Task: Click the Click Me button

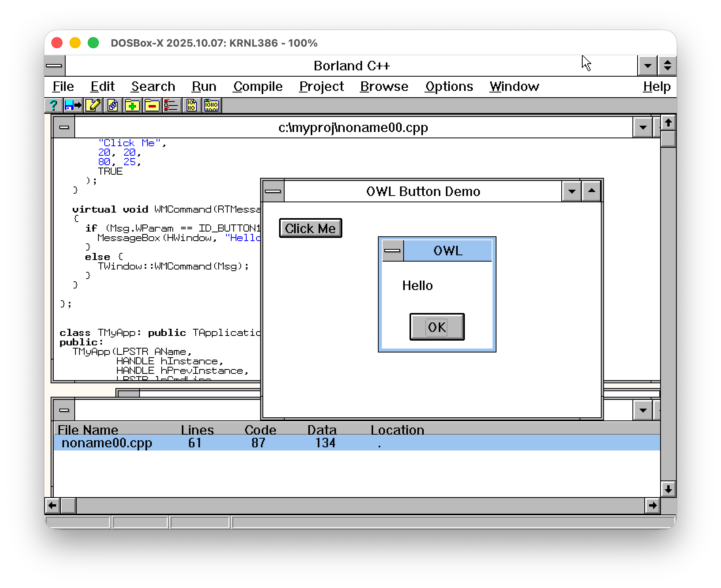Action: point(310,228)
